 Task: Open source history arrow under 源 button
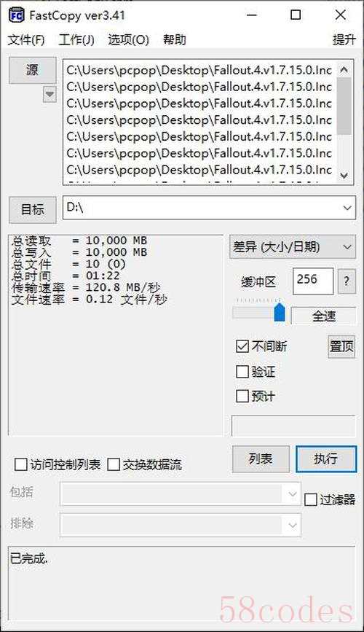pyautogui.click(x=50, y=95)
